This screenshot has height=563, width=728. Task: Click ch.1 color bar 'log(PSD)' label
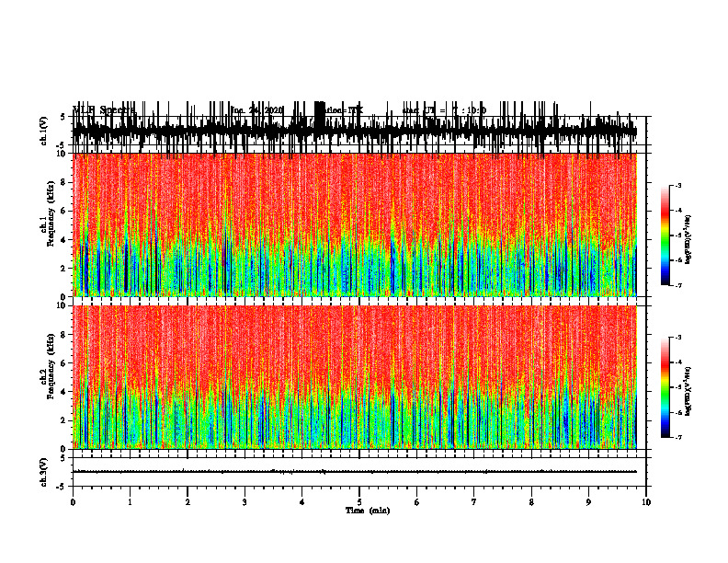(688, 240)
